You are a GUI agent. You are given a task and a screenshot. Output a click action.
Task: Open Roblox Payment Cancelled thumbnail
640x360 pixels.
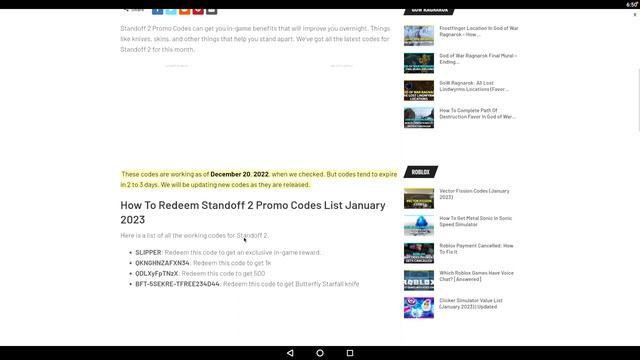(419, 253)
